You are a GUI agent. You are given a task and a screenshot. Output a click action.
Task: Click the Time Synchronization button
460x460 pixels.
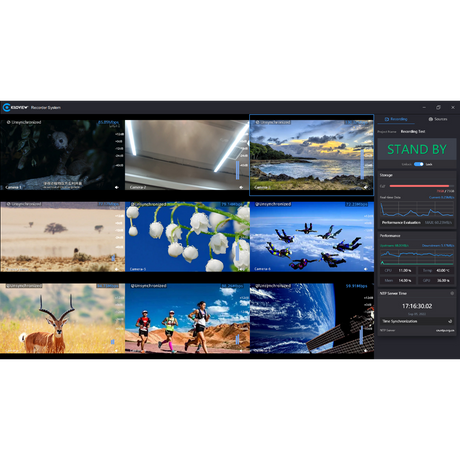point(417,321)
